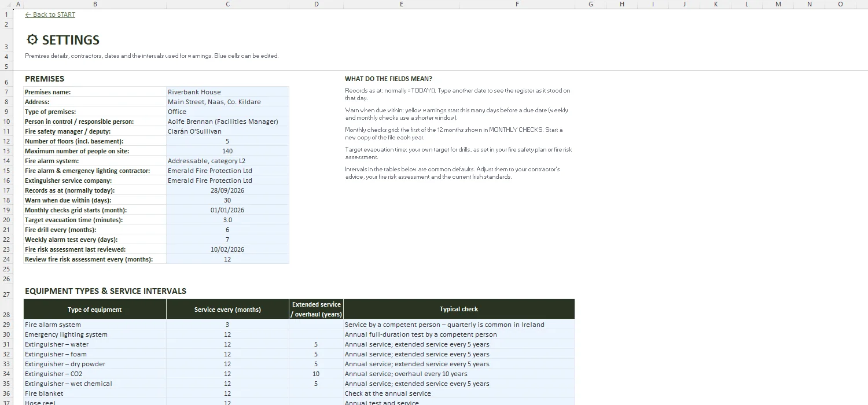Select the Records as at date 28/09/2026
Image resolution: width=868 pixels, height=405 pixels.
tap(227, 190)
